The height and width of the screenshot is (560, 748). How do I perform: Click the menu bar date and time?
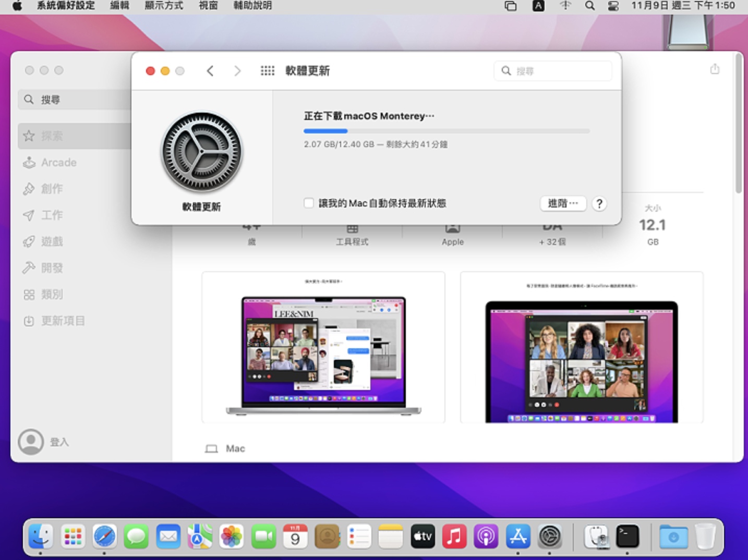683,6
